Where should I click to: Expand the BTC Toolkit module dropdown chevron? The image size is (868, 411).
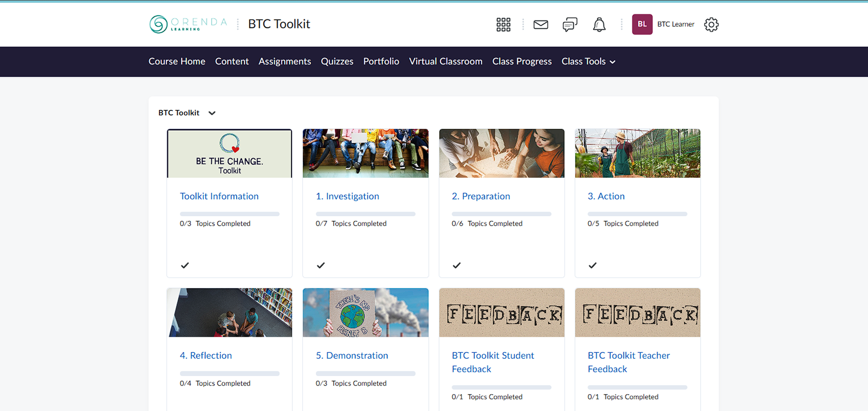pos(212,113)
